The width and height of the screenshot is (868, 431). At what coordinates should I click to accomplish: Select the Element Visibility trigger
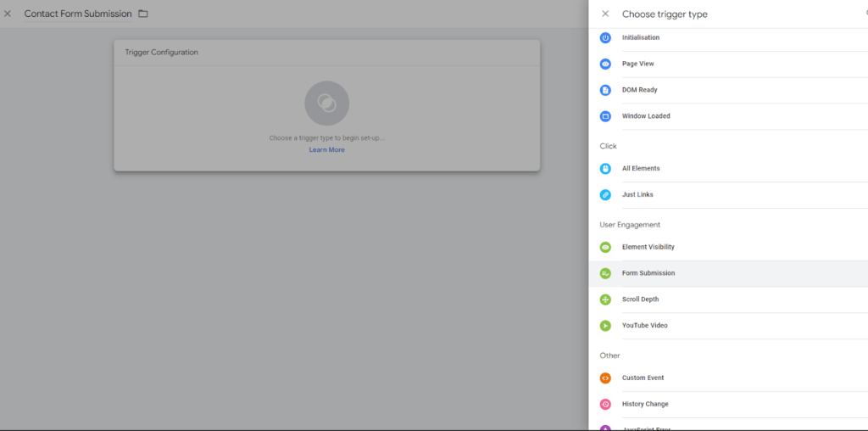tap(728, 247)
